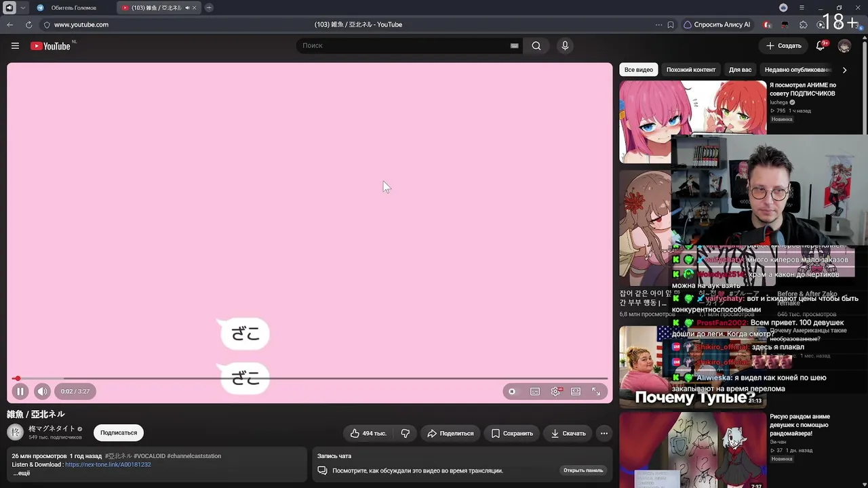Click the address bar URL
The height and width of the screenshot is (488, 868).
click(81, 24)
